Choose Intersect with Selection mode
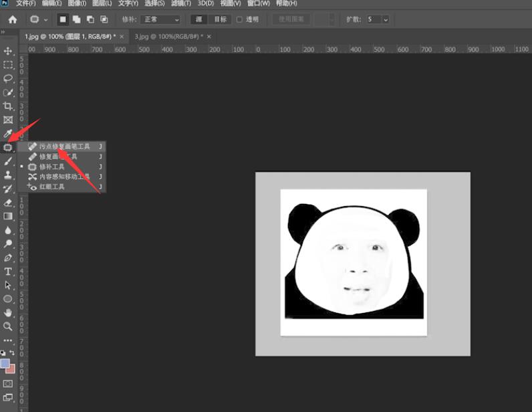The height and width of the screenshot is (412, 532). pyautogui.click(x=104, y=19)
